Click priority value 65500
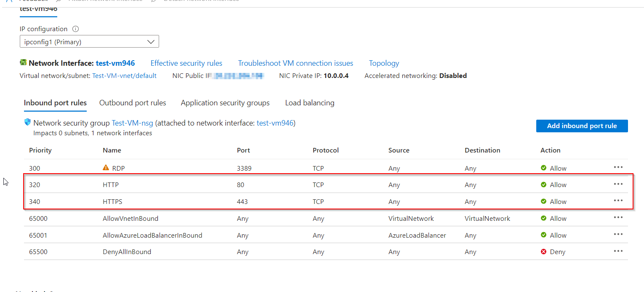The height and width of the screenshot is (292, 644). pos(38,252)
